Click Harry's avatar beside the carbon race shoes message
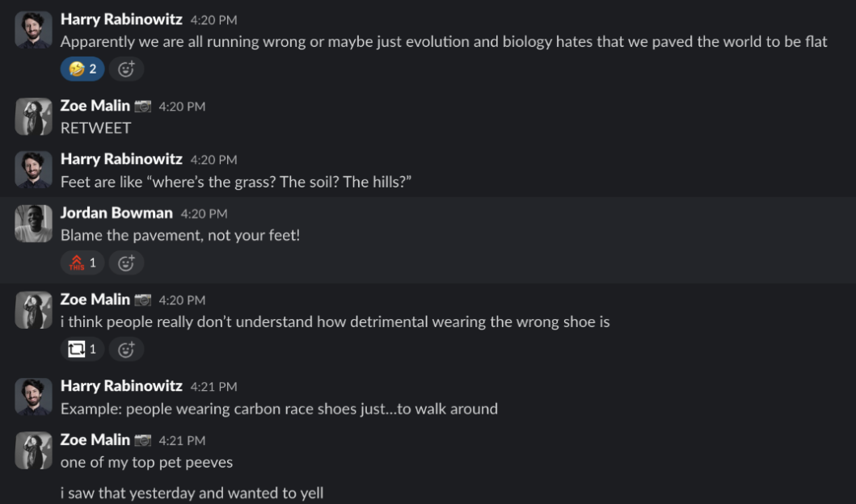The image size is (856, 504). point(33,397)
